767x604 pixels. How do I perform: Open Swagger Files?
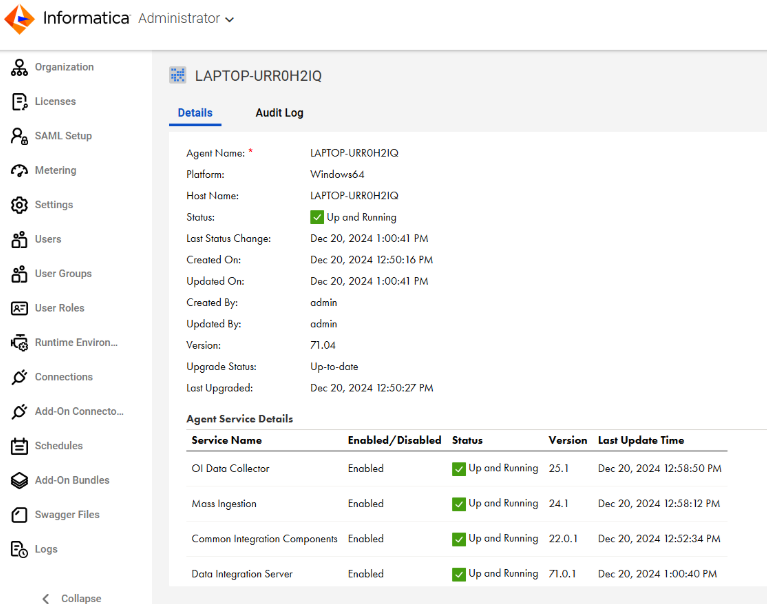tap(67, 515)
